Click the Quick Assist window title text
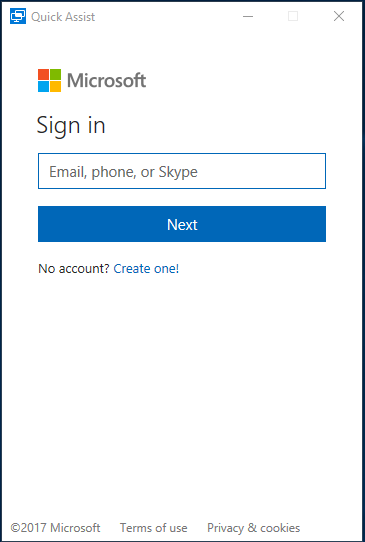Viewport: 365px width, 542px height. coord(63,17)
